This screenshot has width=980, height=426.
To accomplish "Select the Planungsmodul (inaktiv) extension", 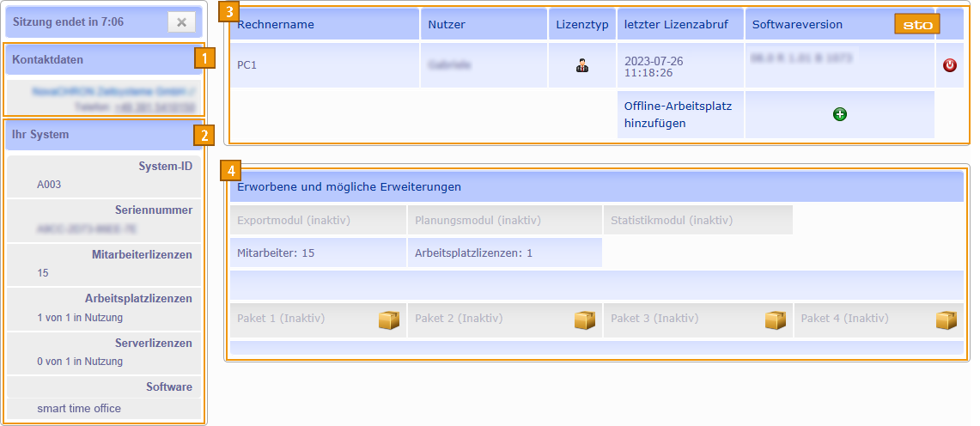I will click(478, 221).
